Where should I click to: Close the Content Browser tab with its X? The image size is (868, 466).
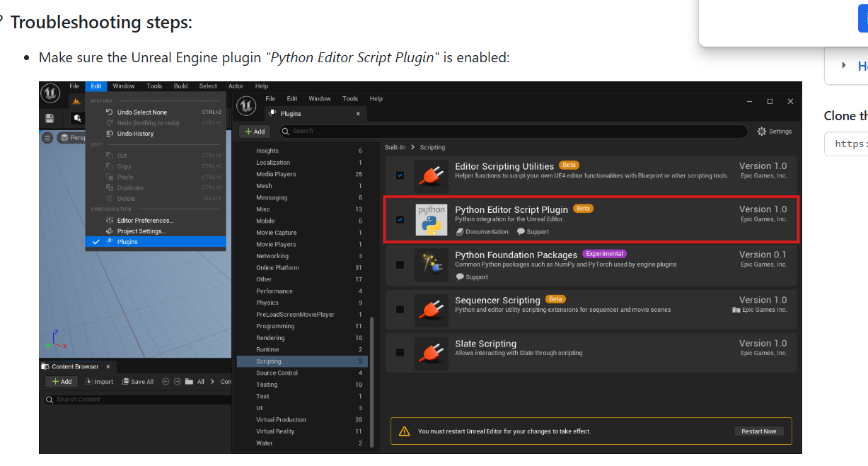[x=108, y=366]
